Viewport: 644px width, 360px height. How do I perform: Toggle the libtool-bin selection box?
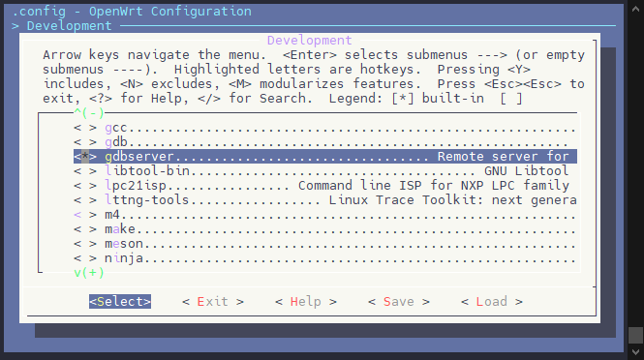tap(85, 171)
